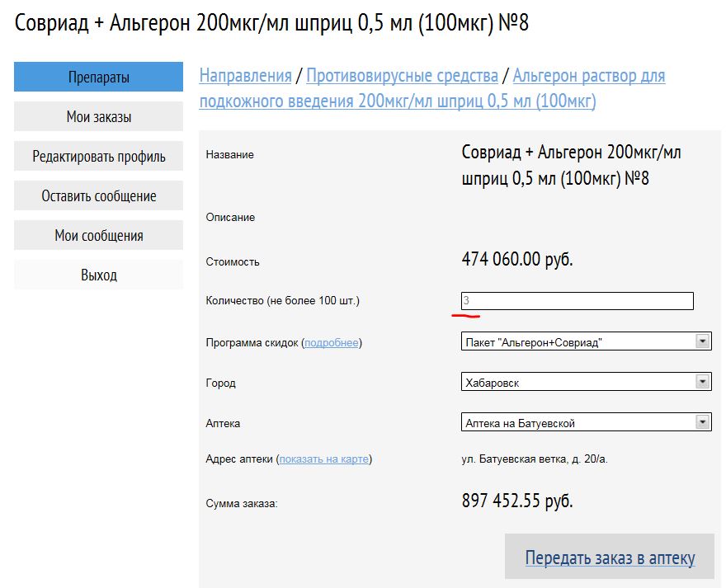
Task: Click the order total 897 452.55 руб.
Action: point(517,501)
